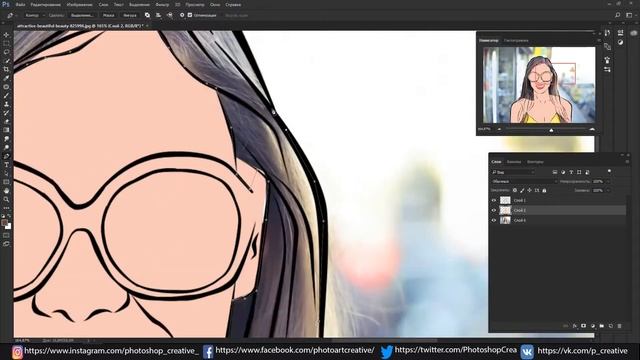
Task: Select the Crop tool
Action: point(6,69)
